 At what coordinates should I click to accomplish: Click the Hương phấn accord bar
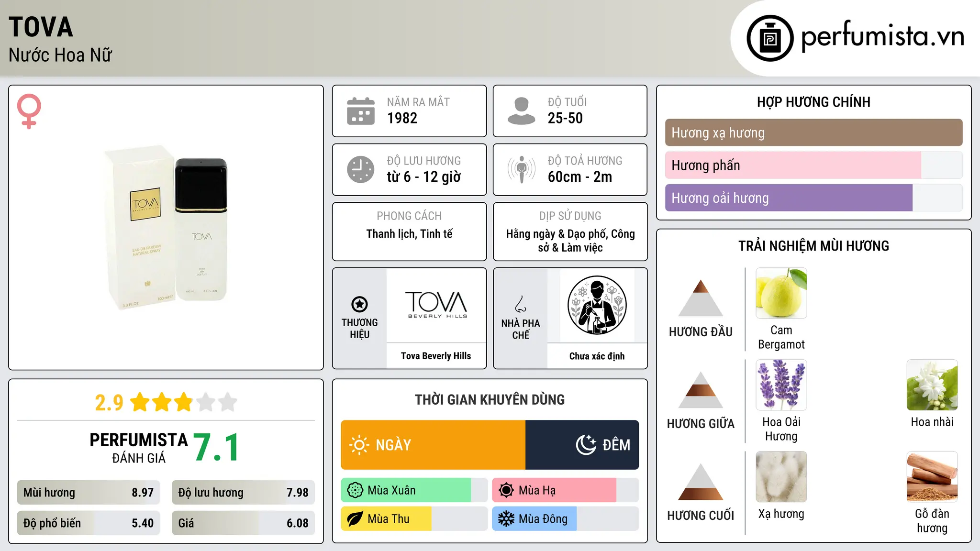click(x=813, y=165)
